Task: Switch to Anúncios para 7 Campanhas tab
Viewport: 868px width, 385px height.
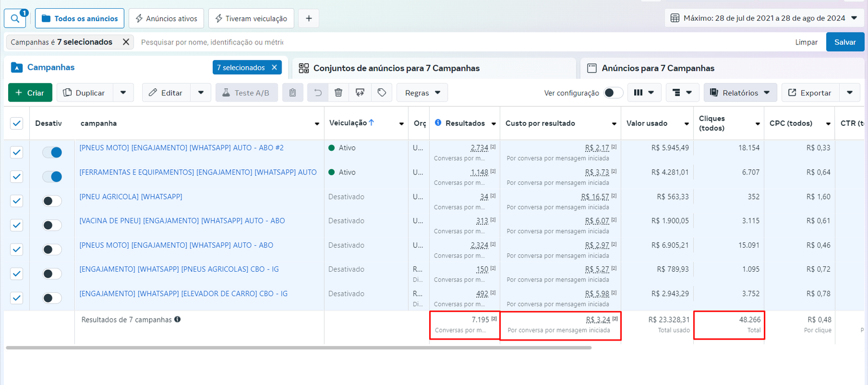Action: 658,68
